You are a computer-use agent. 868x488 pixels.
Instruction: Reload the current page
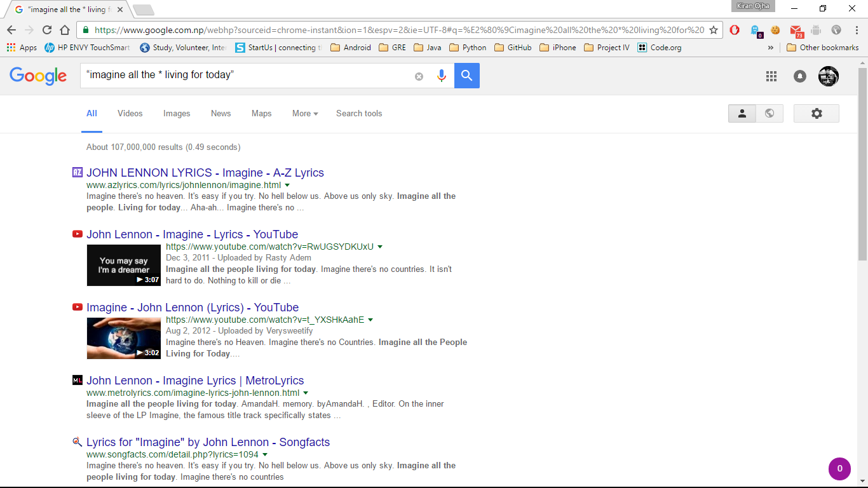pos(47,30)
